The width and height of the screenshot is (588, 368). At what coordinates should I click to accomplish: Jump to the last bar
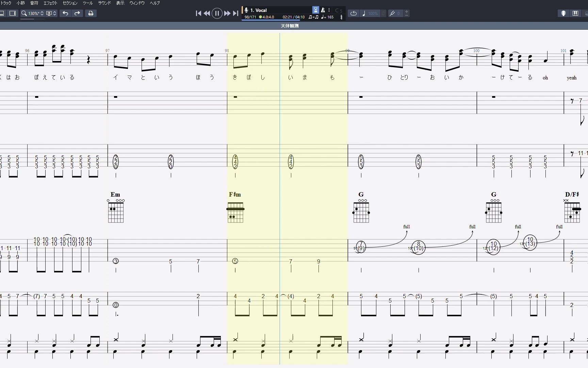pyautogui.click(x=235, y=13)
